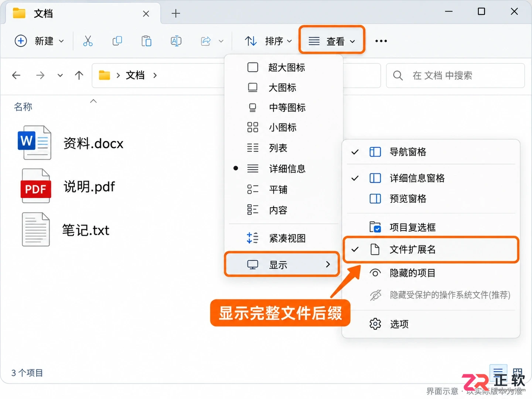Click the status text 3 个项目

27,373
